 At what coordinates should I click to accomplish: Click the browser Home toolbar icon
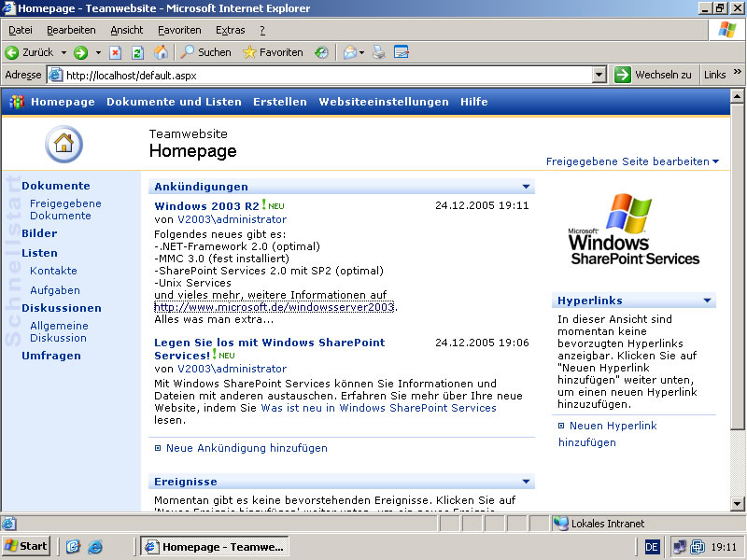coord(161,52)
